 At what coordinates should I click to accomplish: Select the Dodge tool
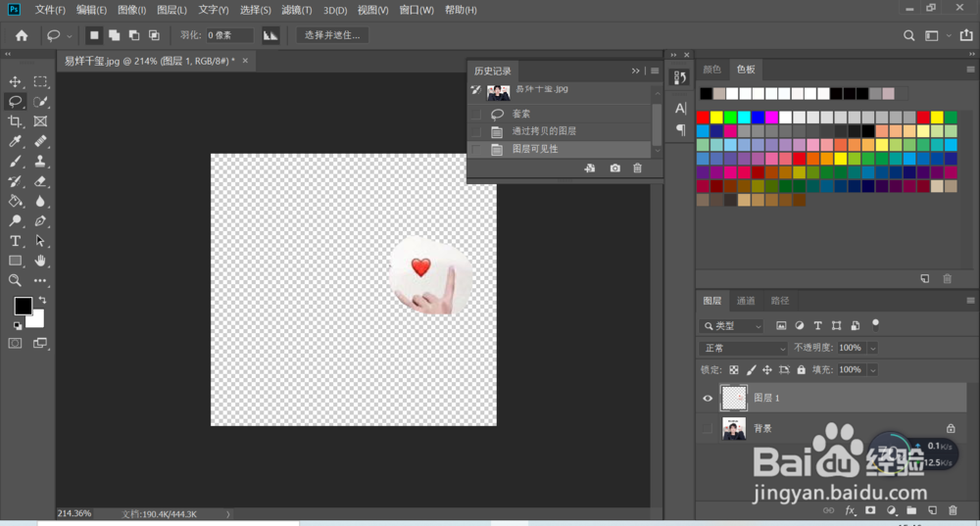(15, 220)
